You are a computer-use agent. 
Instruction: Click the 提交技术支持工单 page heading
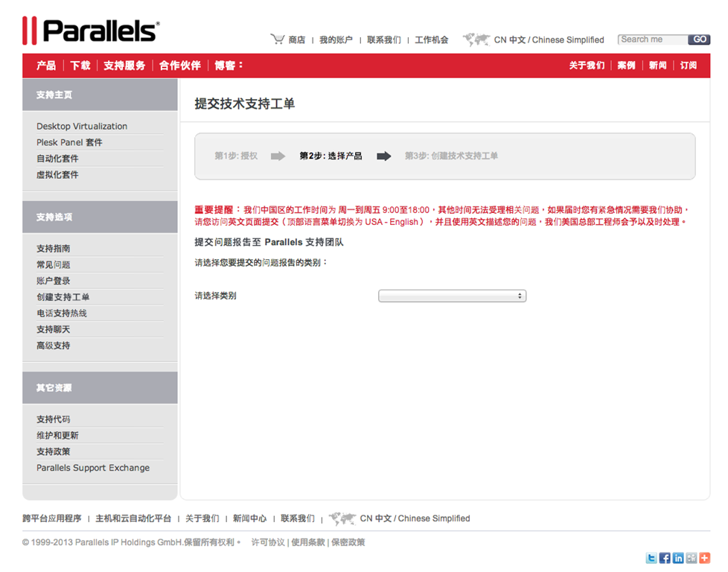tap(245, 104)
